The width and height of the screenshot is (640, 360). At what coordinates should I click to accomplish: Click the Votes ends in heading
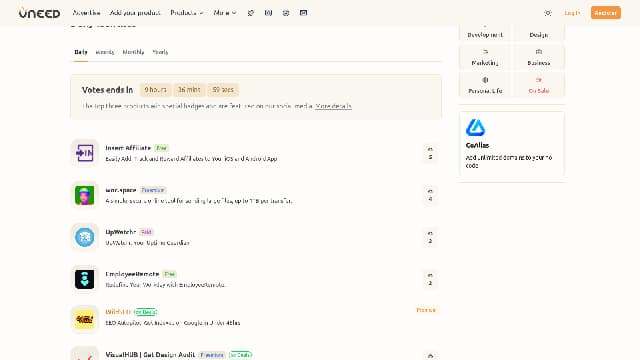click(107, 90)
